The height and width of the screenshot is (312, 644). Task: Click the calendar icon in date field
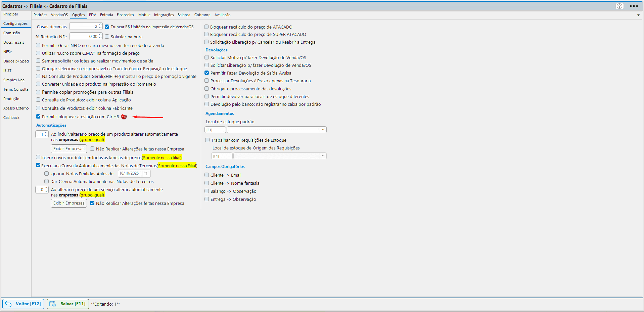click(x=145, y=174)
